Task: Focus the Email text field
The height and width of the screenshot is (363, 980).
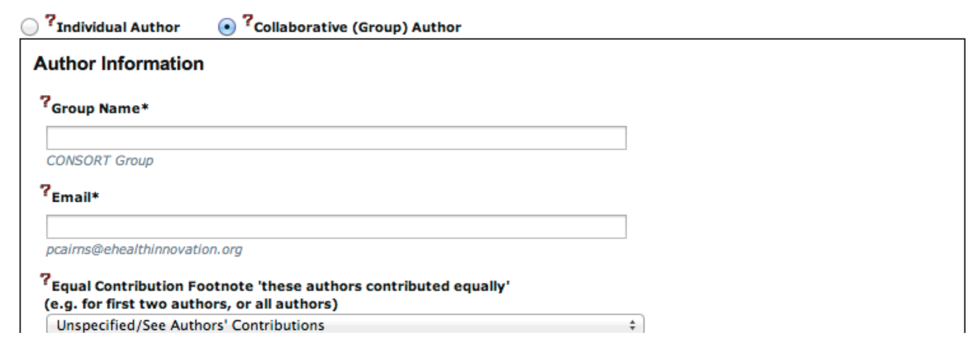Action: (x=336, y=227)
